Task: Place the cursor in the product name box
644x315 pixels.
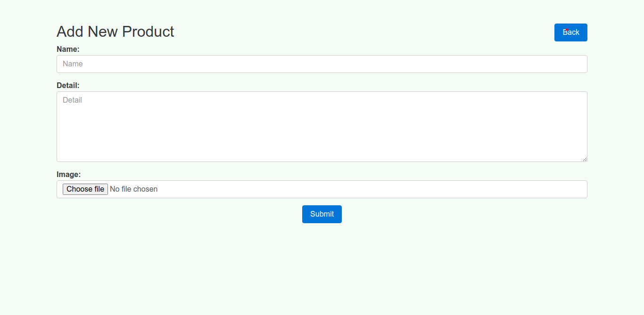Action: tap(322, 64)
